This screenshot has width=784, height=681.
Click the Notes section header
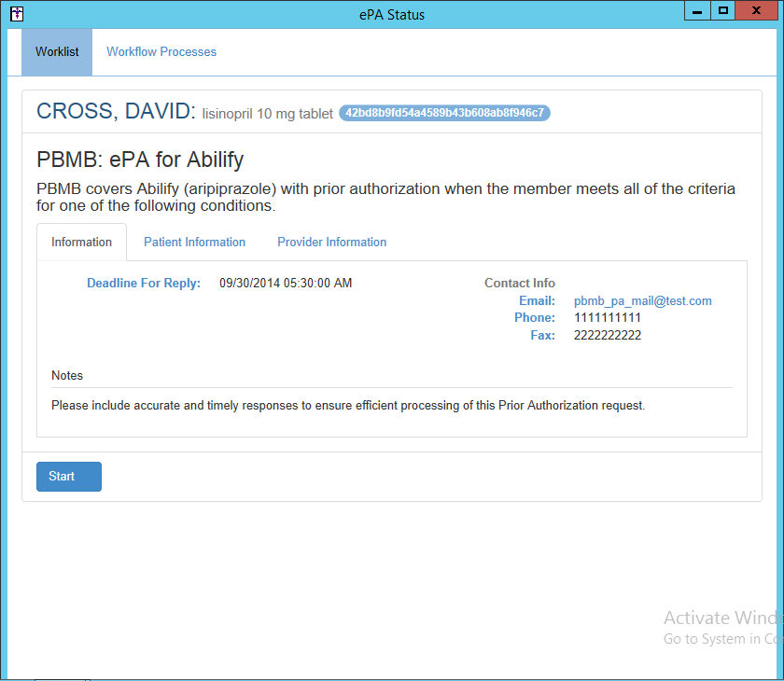point(67,376)
